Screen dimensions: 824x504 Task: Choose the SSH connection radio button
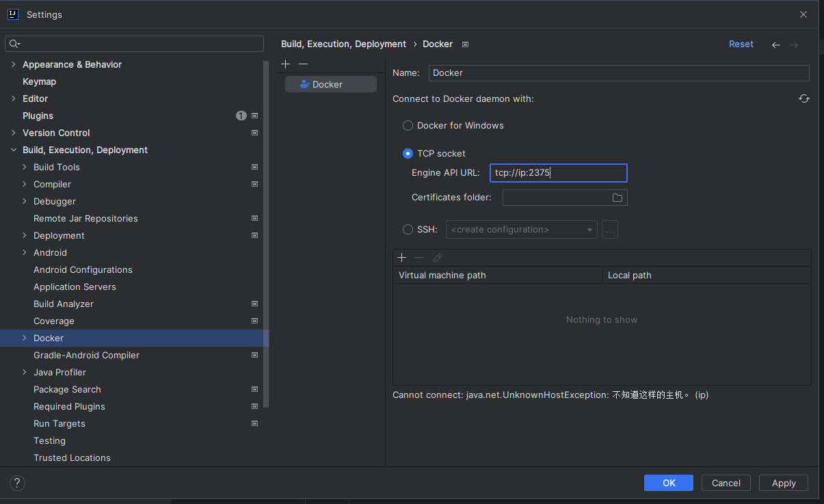click(x=408, y=230)
